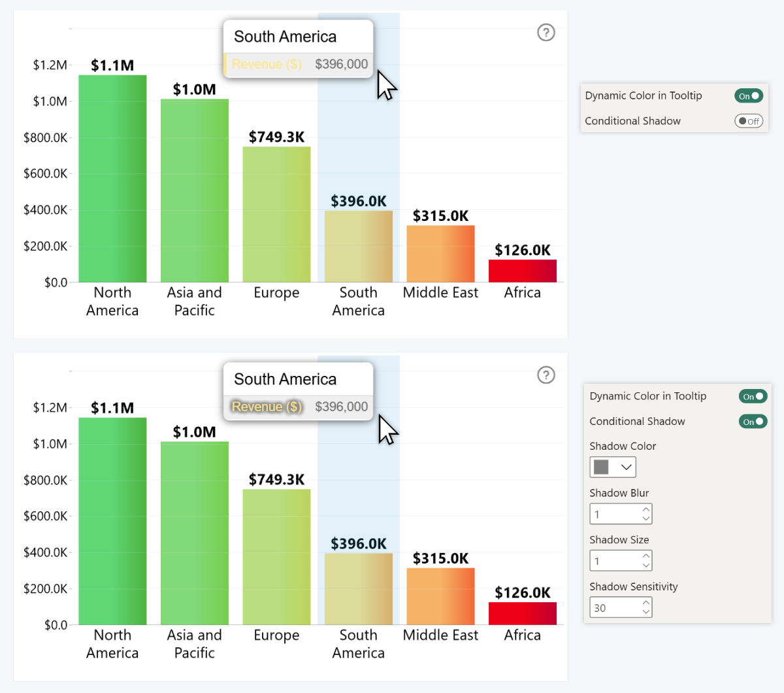The width and height of the screenshot is (784, 693).
Task: Open the help icon on the bottom chart
Action: pos(546,375)
